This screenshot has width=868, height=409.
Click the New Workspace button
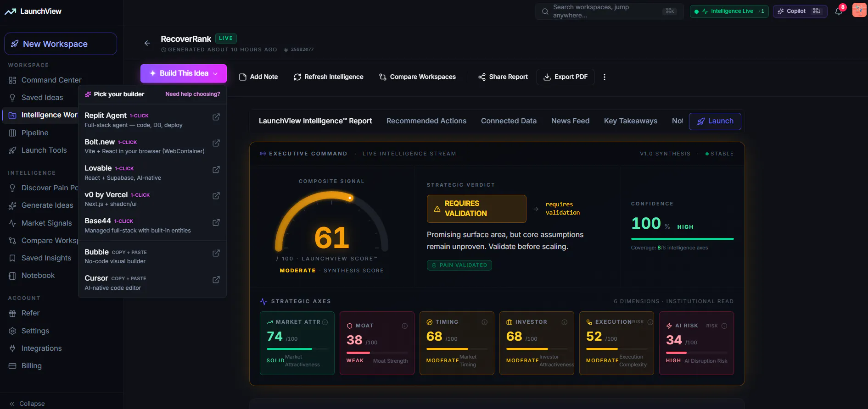pos(61,44)
